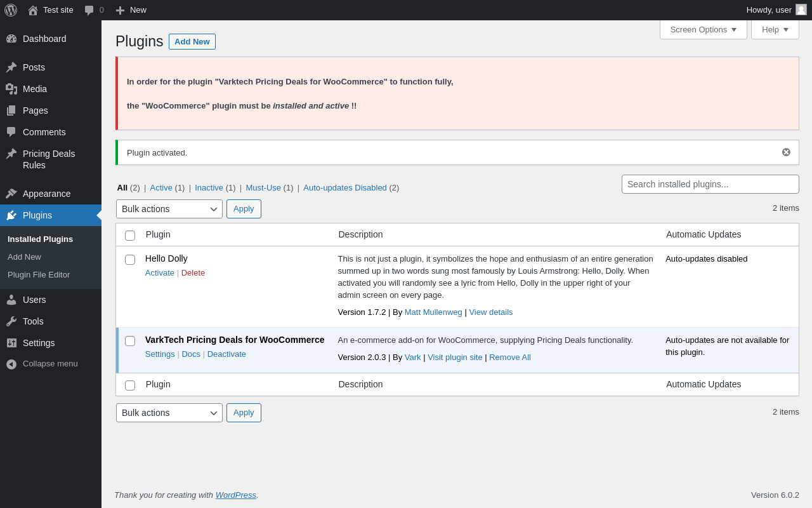The image size is (812, 508).
Task: Click the Posts pushpin icon
Action: 11,67
